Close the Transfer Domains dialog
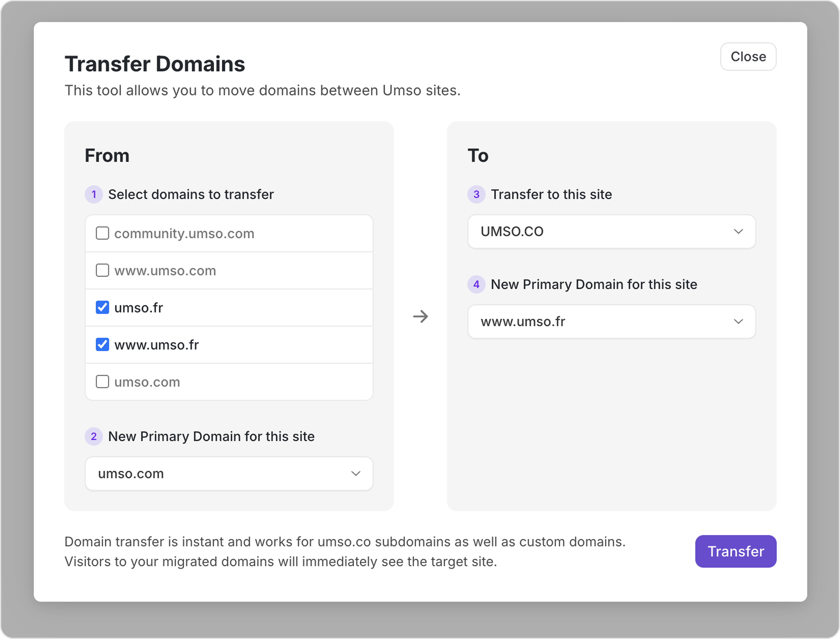The image size is (840, 639). [748, 57]
